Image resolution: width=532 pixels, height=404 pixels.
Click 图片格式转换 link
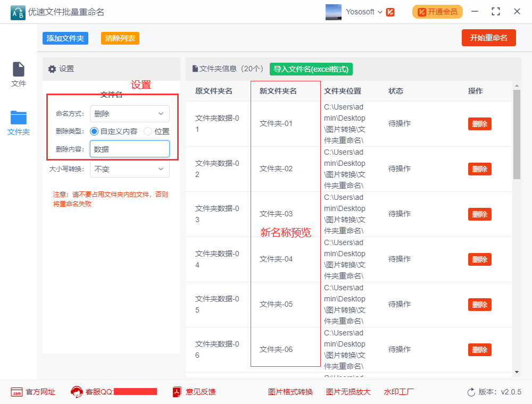290,392
